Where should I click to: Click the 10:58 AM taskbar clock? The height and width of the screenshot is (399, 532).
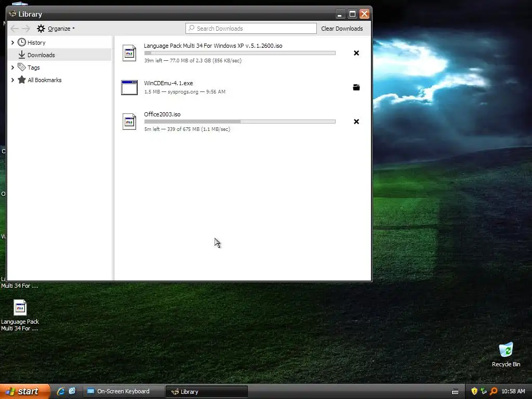tap(513, 392)
